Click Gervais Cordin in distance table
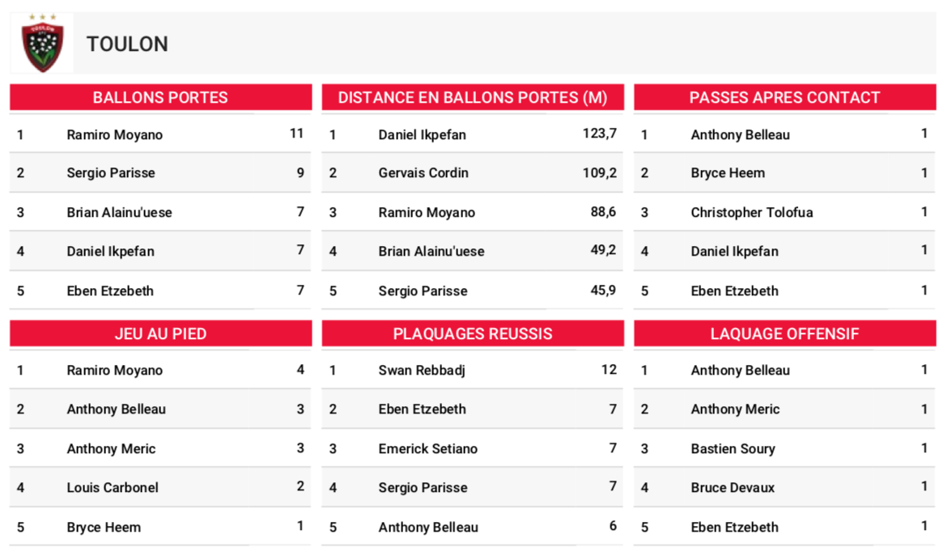 pyautogui.click(x=423, y=173)
